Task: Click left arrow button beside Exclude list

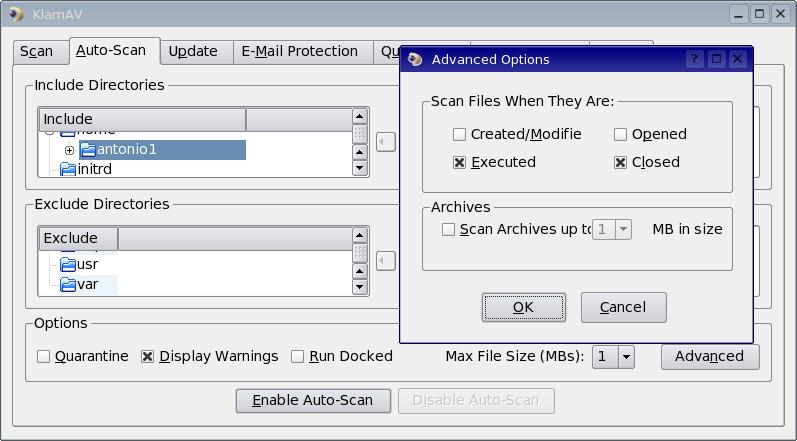Action: tap(386, 261)
